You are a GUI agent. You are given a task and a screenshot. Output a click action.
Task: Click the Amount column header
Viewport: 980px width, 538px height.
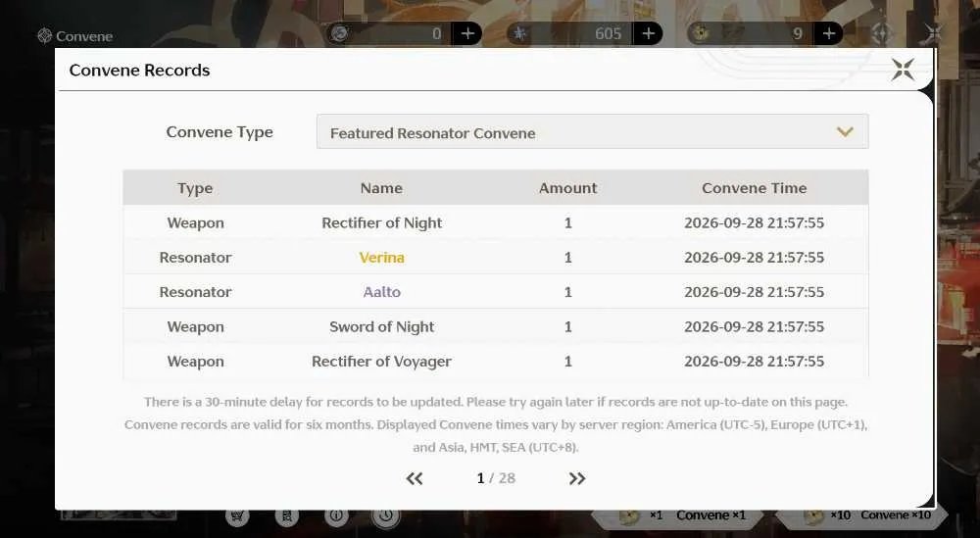pos(568,188)
